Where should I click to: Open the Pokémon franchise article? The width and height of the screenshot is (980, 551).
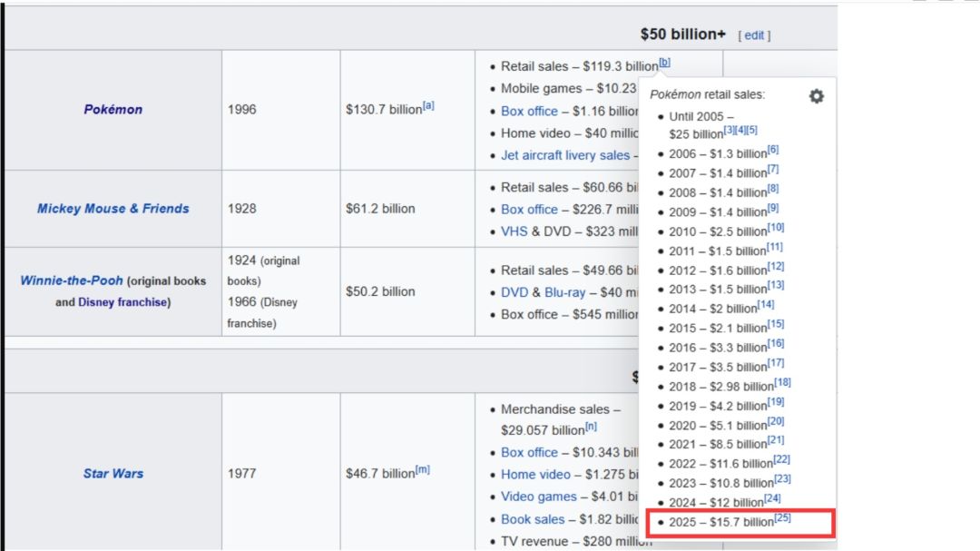click(x=113, y=110)
